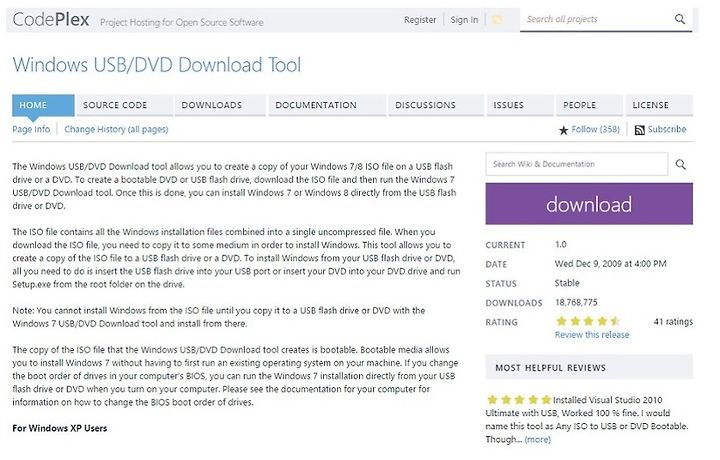Click the Sign In link
Viewport: 720px width, 460px height.
coord(464,20)
